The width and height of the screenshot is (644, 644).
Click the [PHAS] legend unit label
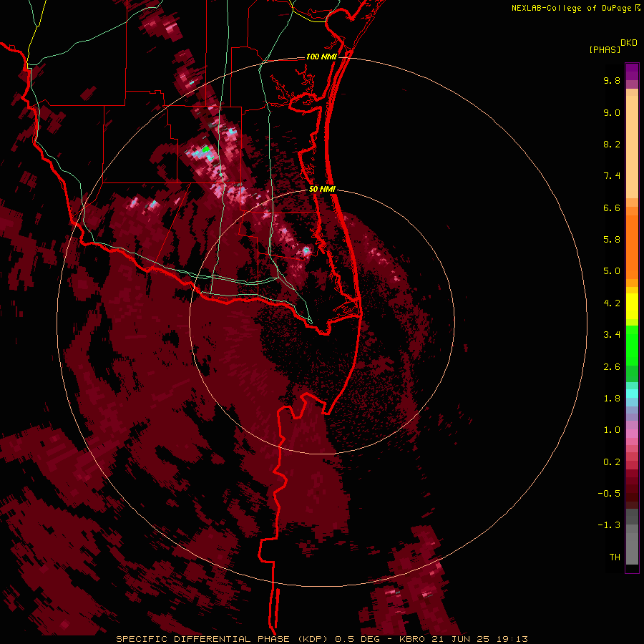605,50
